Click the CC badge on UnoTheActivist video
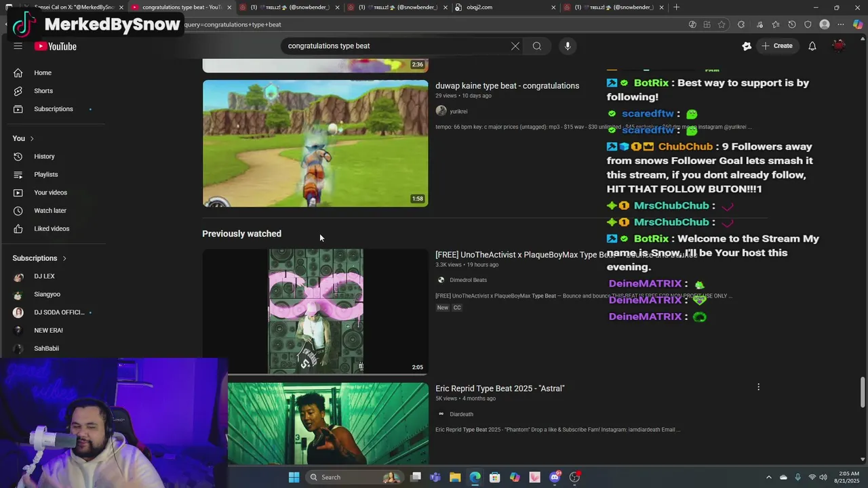This screenshot has width=868, height=488. pos(457,308)
